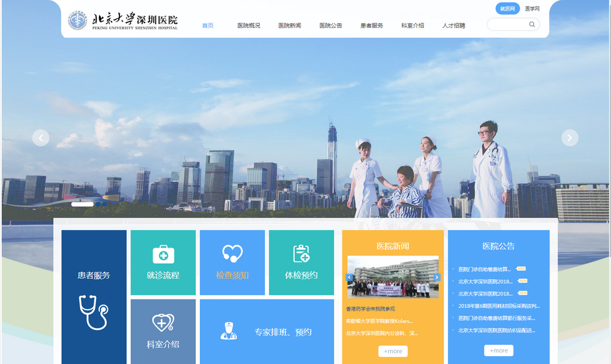Open the 患者服务 navigation menu
Image resolution: width=611 pixels, height=364 pixels.
coord(372,26)
